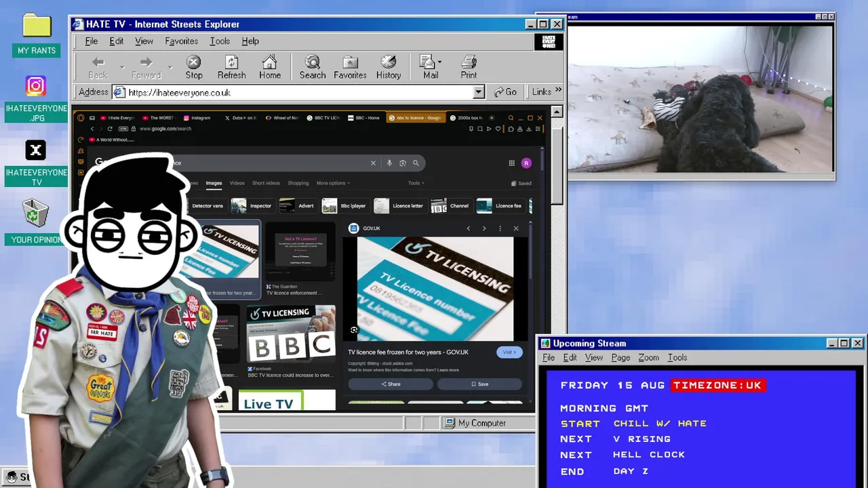Click Share under the image preview
868x488 pixels.
pyautogui.click(x=391, y=384)
